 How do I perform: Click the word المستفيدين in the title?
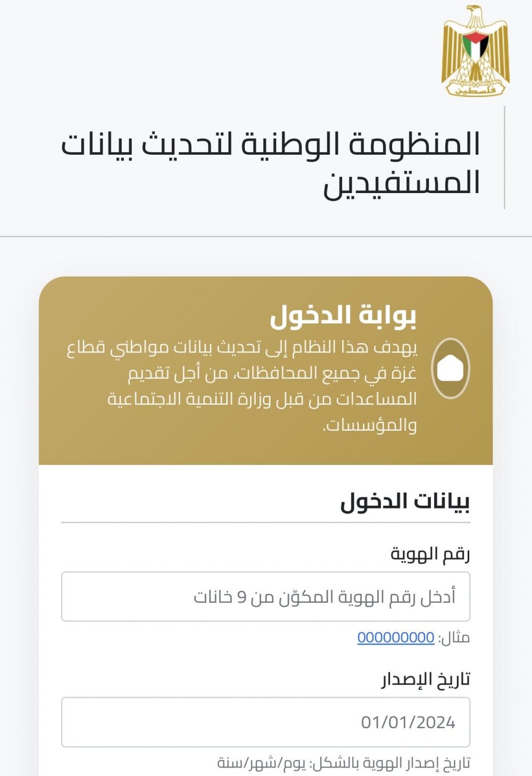(x=402, y=182)
